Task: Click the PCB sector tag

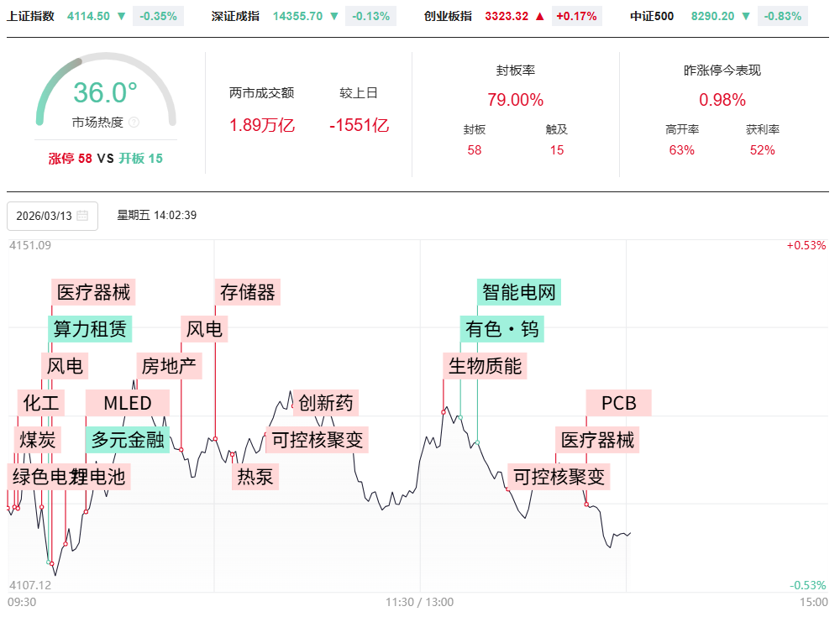Action: point(618,403)
